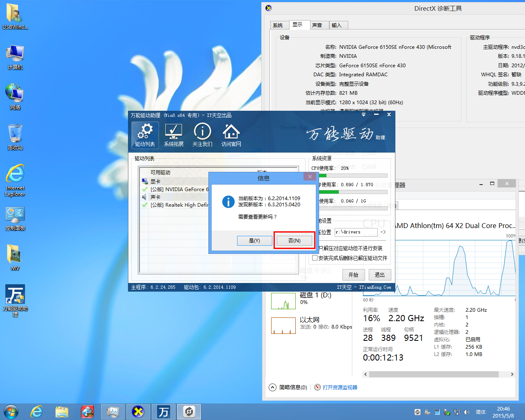Open File Explorer from taskbar
Viewport: 525px width, 420px height.
pyautogui.click(x=62, y=411)
